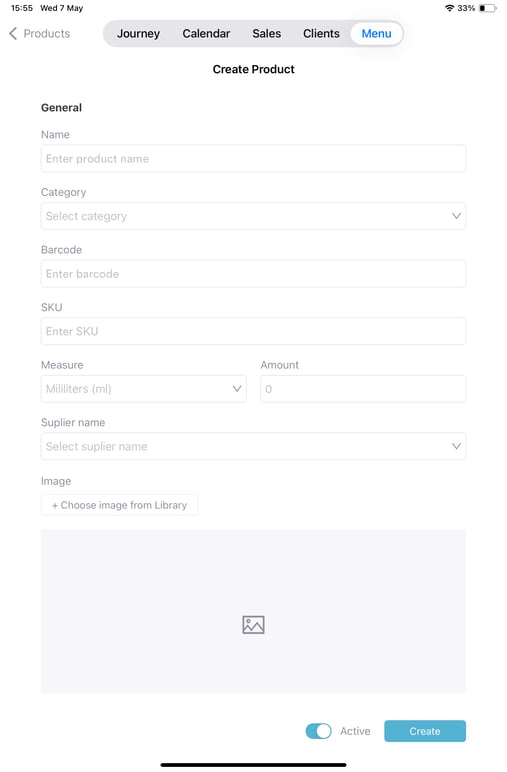The height and width of the screenshot is (772, 507).
Task: Click the Create button
Action: [425, 731]
